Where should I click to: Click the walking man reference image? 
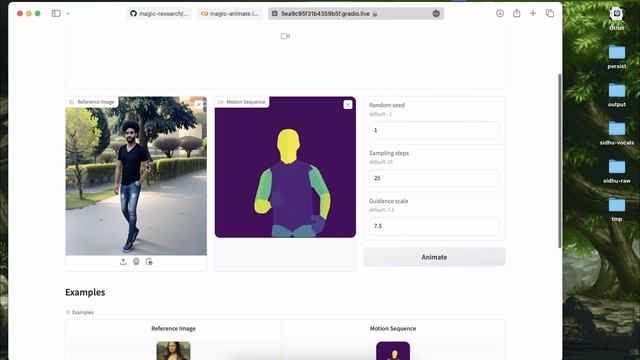(x=136, y=176)
